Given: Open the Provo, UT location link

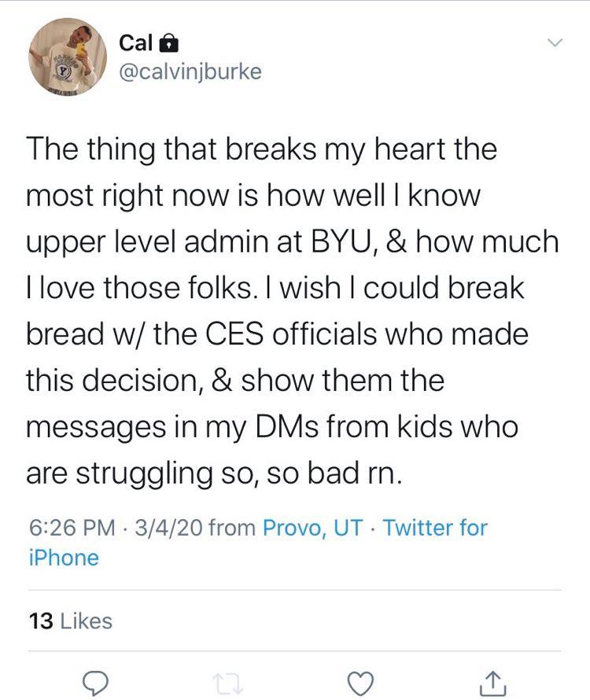Looking at the screenshot, I should (x=312, y=527).
